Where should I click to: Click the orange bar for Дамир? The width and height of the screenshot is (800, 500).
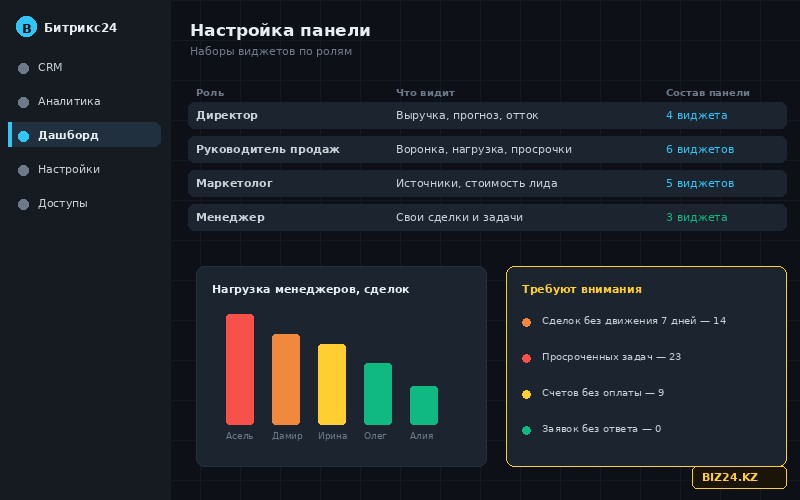point(286,380)
